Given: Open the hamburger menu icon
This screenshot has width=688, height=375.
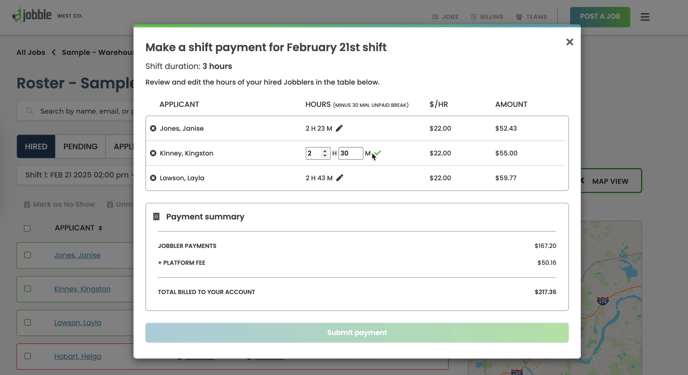Looking at the screenshot, I should coord(645,17).
